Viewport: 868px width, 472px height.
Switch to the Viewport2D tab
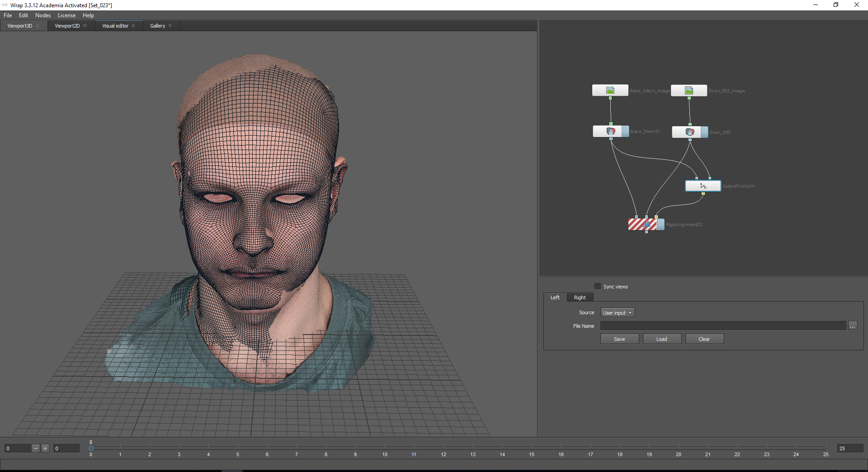pyautogui.click(x=67, y=26)
